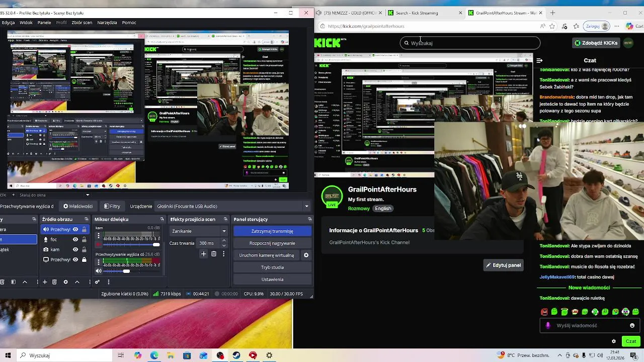Select the foc source row
Screen dimensions: 644x362
pyautogui.click(x=64, y=239)
